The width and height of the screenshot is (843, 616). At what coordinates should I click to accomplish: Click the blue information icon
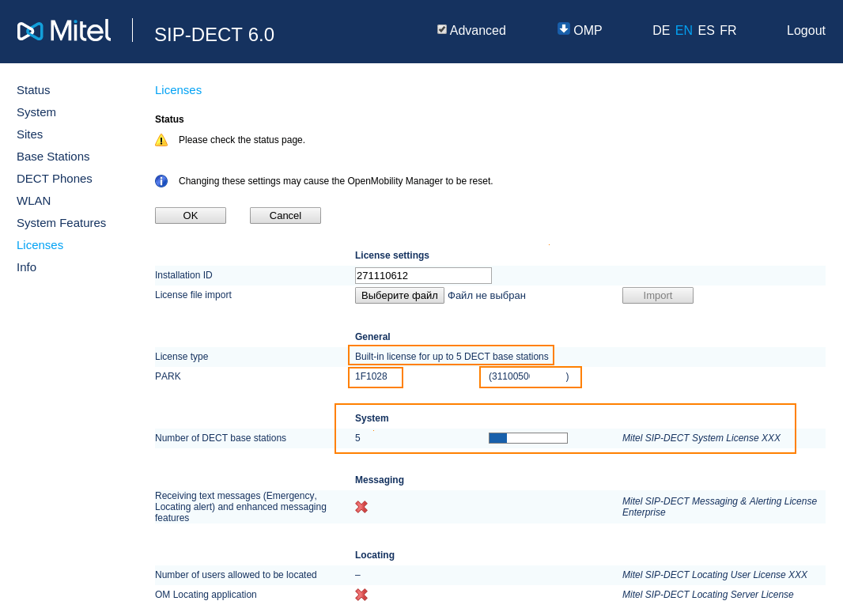[161, 181]
